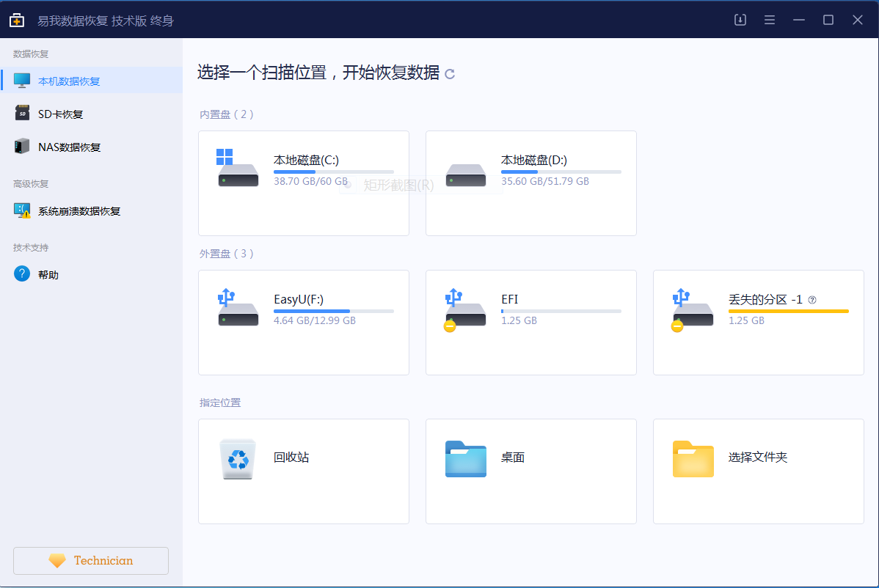Click the 丢失的分区 -1 label

[x=765, y=300]
